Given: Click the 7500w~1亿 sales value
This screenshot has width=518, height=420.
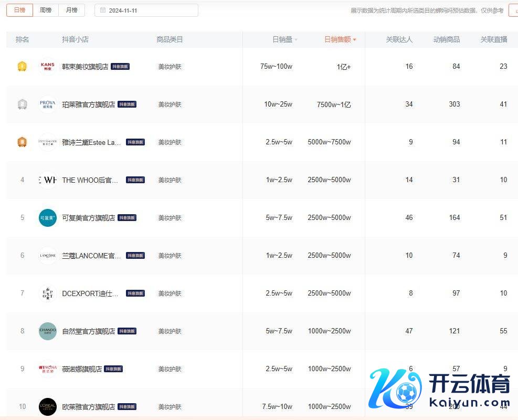Looking at the screenshot, I should pos(334,105).
